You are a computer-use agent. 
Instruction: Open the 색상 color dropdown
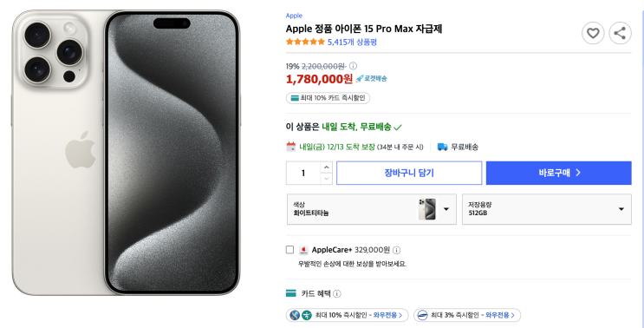coord(372,209)
